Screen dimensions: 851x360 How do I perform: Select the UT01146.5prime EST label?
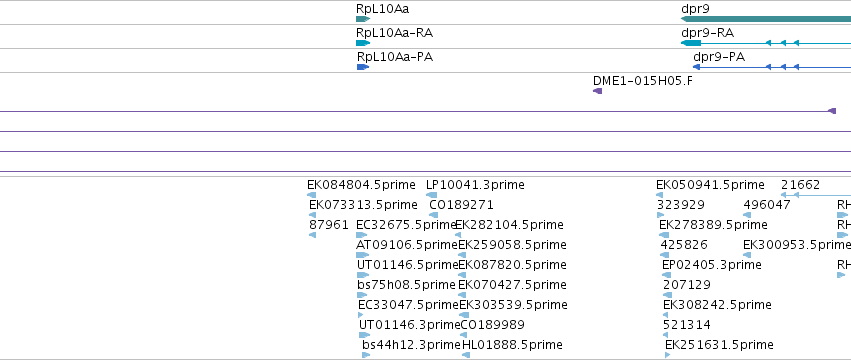point(408,265)
